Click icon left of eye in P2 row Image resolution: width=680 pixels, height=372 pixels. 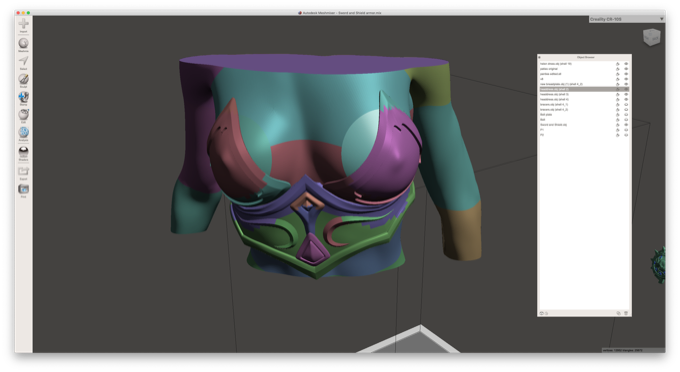click(x=618, y=135)
